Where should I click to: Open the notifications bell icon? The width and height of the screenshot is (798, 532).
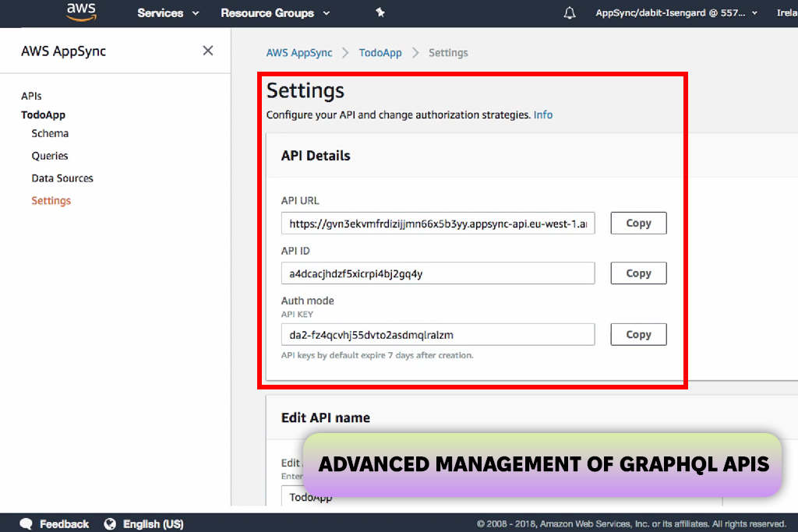pyautogui.click(x=570, y=13)
